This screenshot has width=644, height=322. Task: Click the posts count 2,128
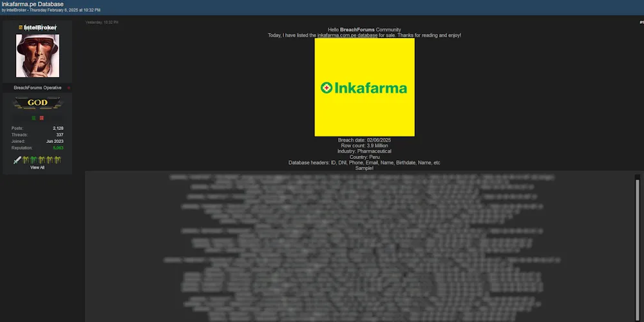(x=58, y=128)
